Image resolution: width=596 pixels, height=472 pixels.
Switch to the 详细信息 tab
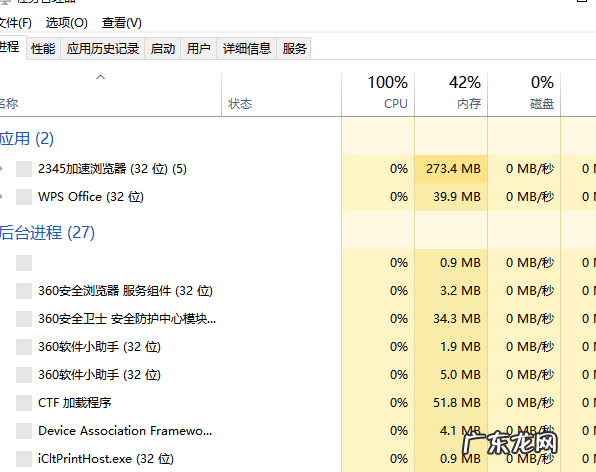point(247,49)
